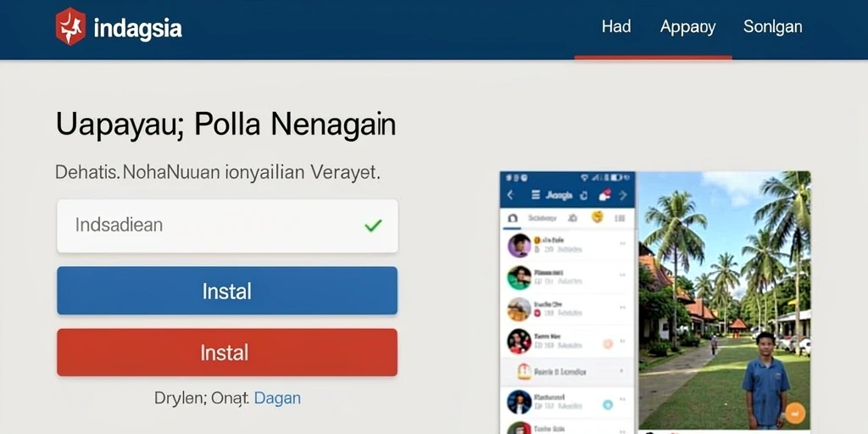Open more options for green avatar row

(x=622, y=275)
